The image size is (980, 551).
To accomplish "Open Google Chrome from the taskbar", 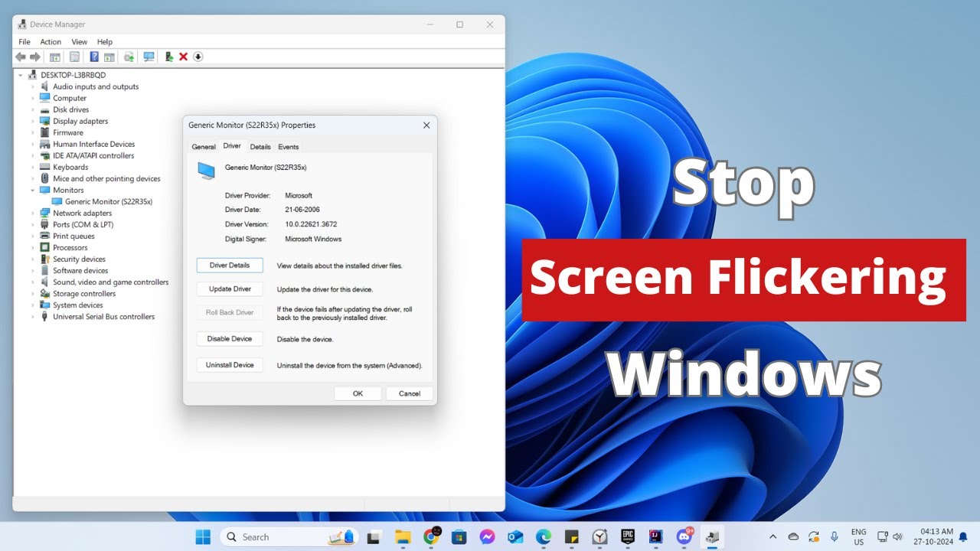I will click(x=431, y=537).
